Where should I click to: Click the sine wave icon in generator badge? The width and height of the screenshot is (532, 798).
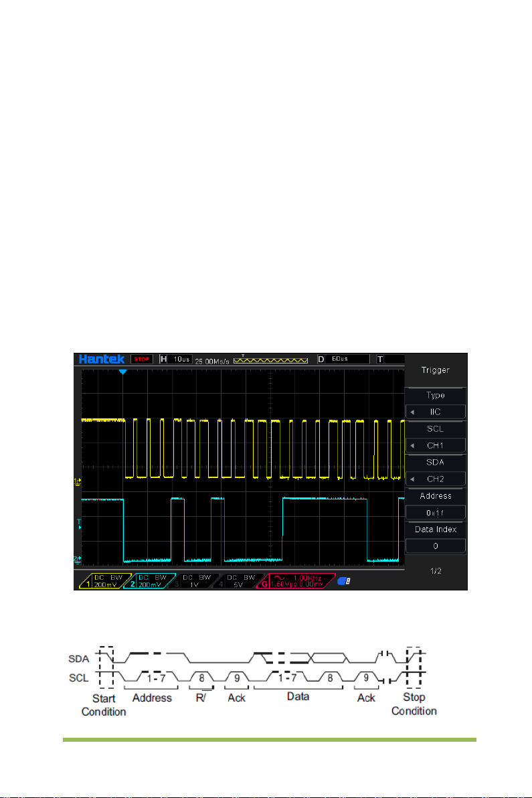pos(280,578)
